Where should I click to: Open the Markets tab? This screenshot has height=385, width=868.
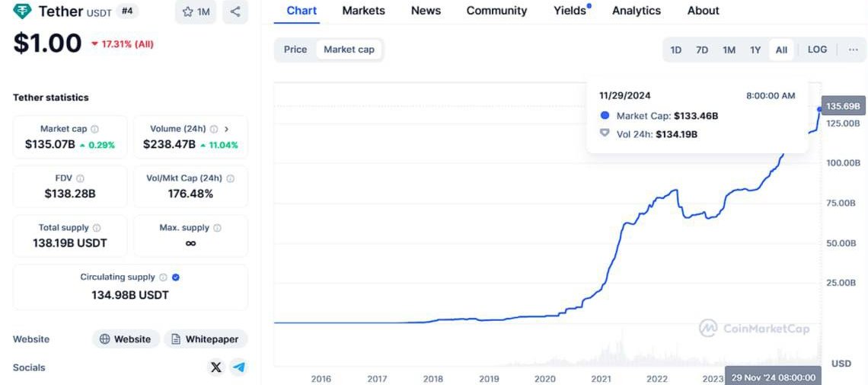point(364,11)
